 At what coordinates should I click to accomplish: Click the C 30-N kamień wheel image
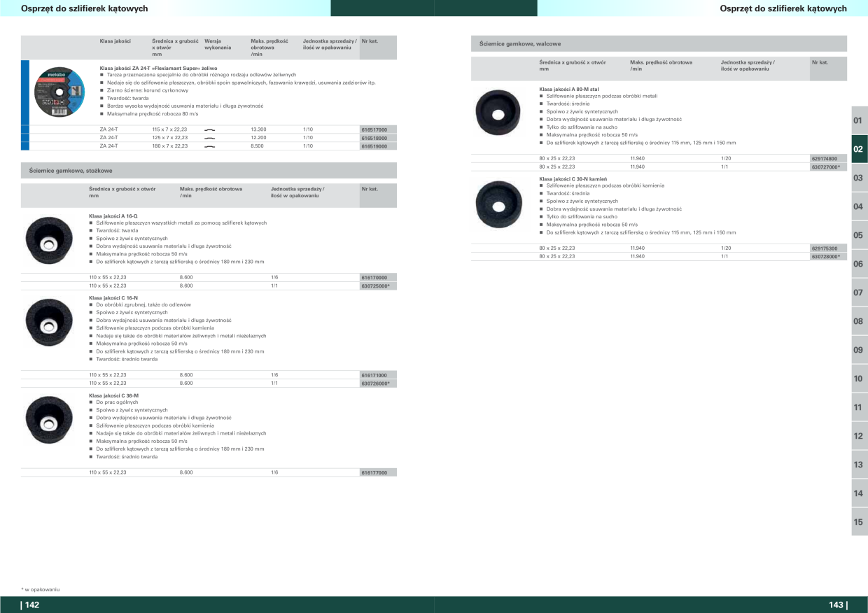[x=498, y=205]
